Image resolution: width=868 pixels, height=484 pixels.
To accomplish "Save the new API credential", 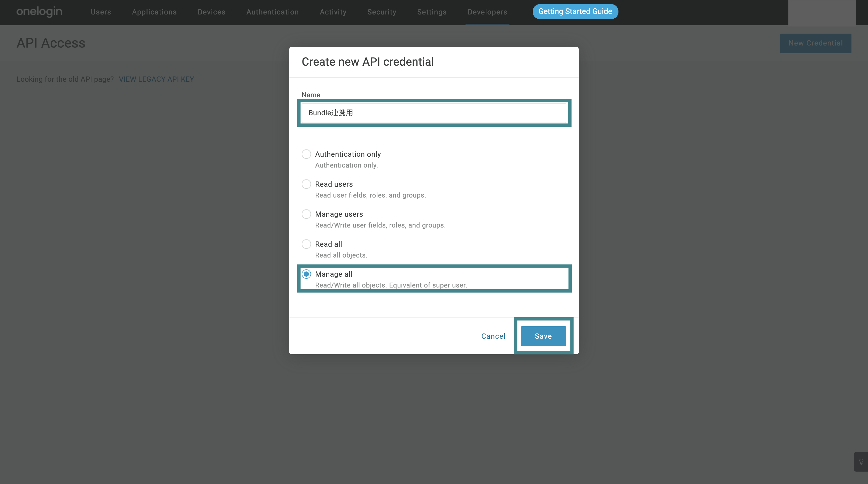I will coord(543,336).
